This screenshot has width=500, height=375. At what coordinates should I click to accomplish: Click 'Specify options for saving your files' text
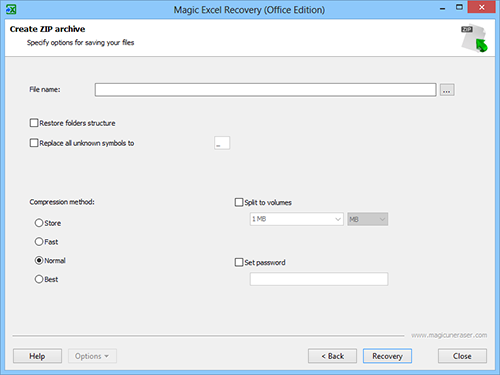tap(80, 43)
